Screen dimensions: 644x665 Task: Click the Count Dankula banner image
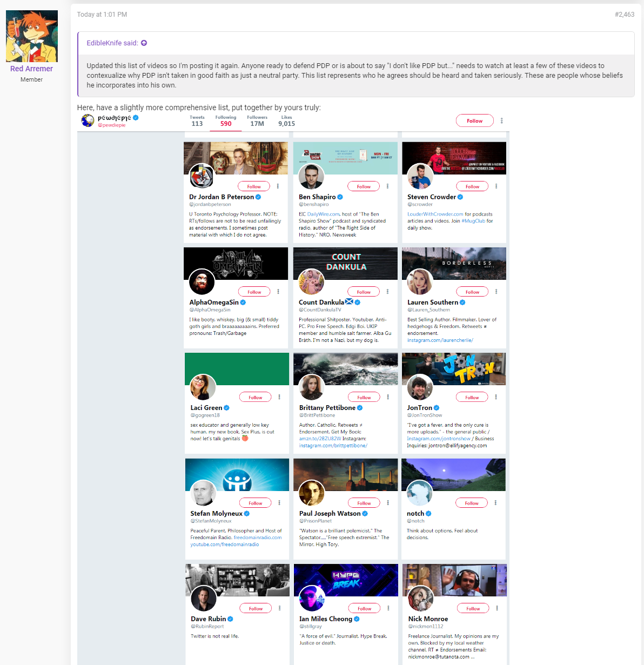pos(346,264)
